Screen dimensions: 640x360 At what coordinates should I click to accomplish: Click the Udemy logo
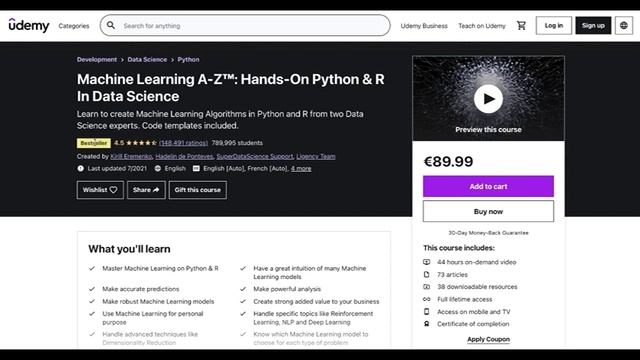(29, 25)
